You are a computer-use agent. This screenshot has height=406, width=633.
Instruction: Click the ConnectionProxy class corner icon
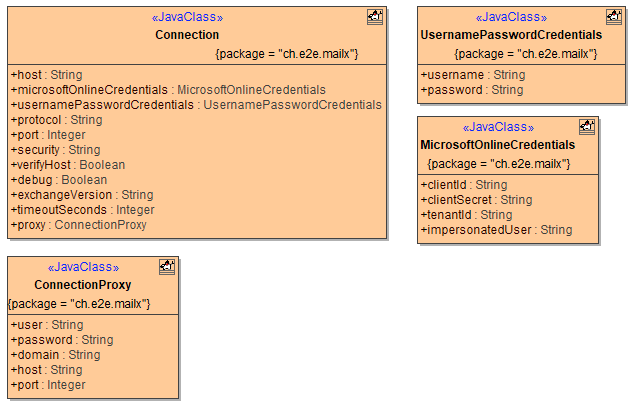click(x=167, y=267)
